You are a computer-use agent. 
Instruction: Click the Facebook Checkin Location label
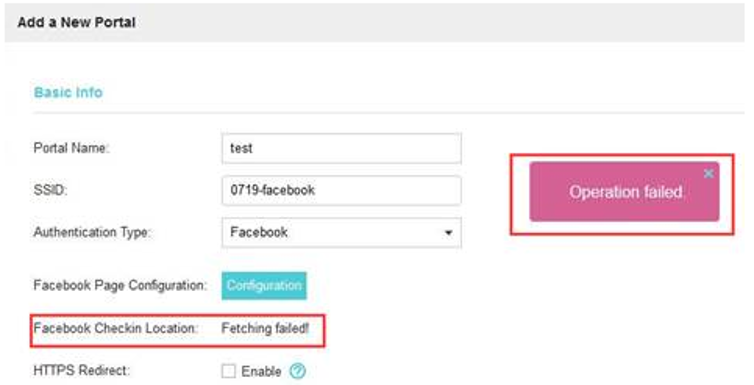[115, 329]
